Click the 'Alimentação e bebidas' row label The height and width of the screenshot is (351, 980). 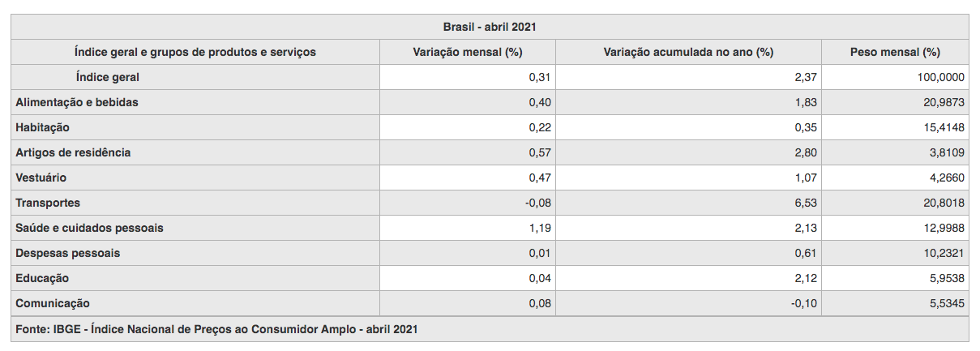[x=77, y=102]
